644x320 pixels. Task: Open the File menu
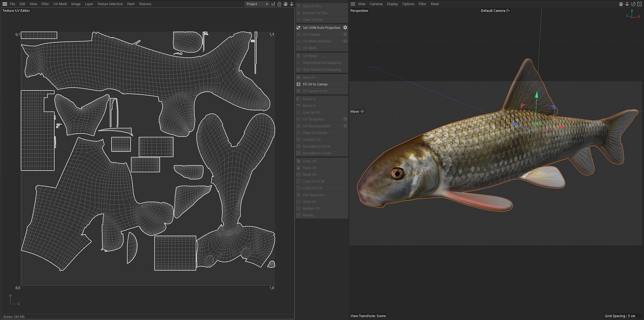tap(12, 4)
